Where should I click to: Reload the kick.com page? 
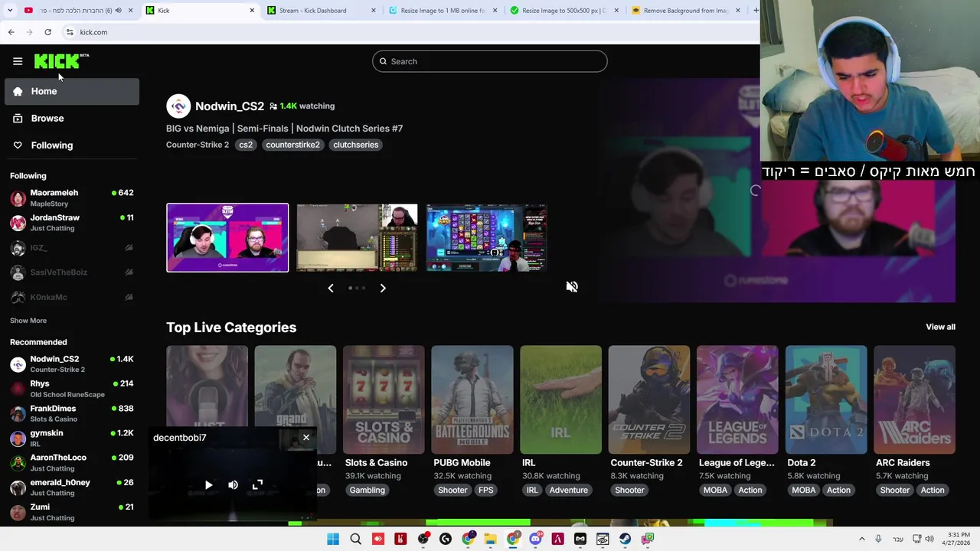(x=47, y=32)
